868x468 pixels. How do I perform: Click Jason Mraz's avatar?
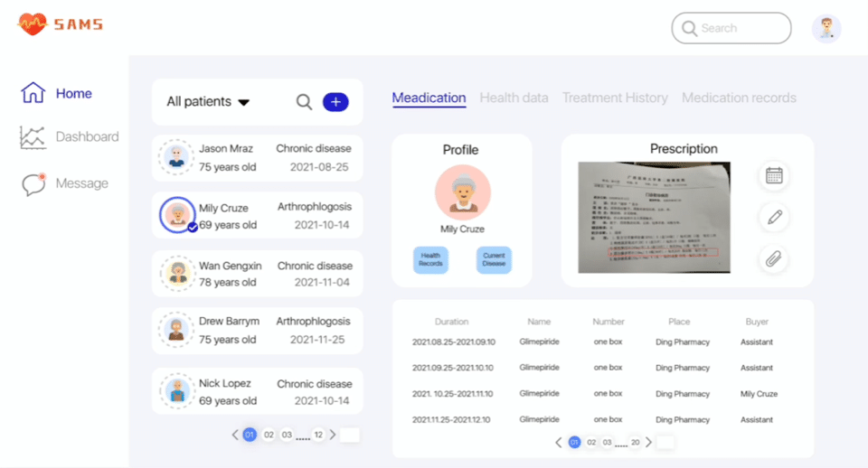(176, 157)
